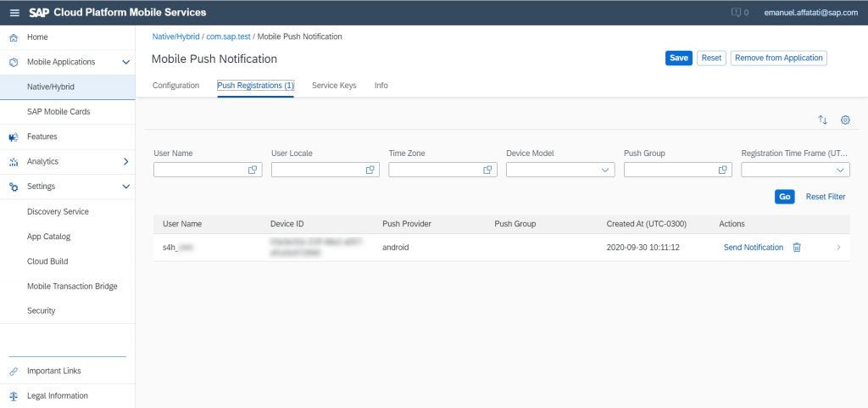The height and width of the screenshot is (408, 868).
Task: Click the android push provider cell
Action: click(395, 248)
